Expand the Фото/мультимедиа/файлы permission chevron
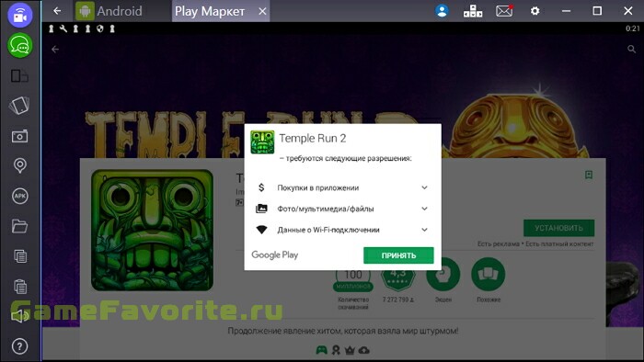 [424, 209]
